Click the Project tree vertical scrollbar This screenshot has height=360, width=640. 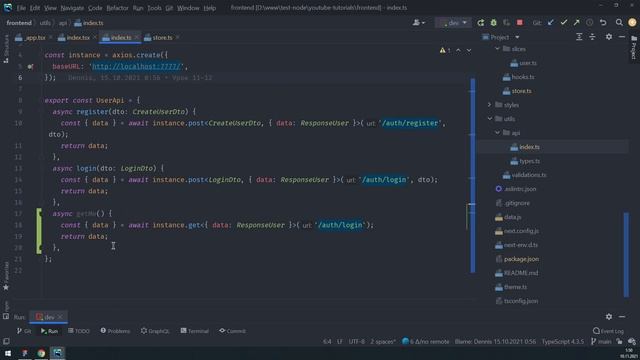coord(626,255)
